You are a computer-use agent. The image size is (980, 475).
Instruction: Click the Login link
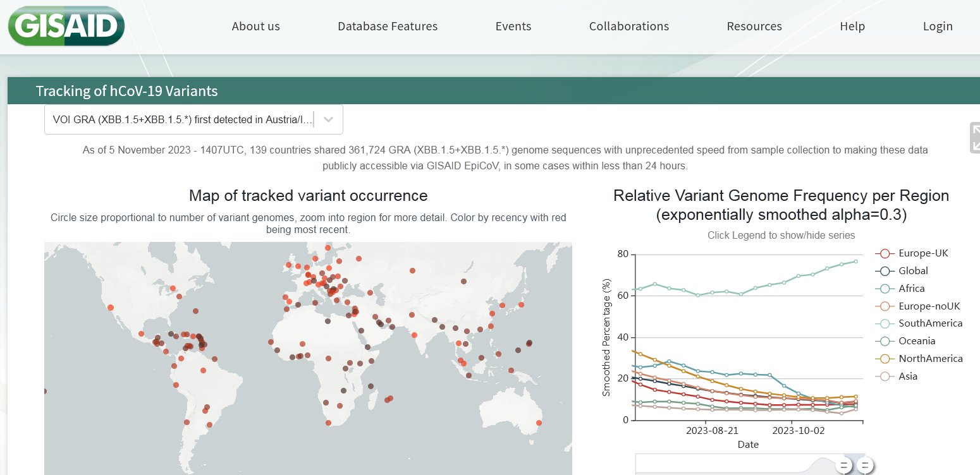[x=937, y=27]
